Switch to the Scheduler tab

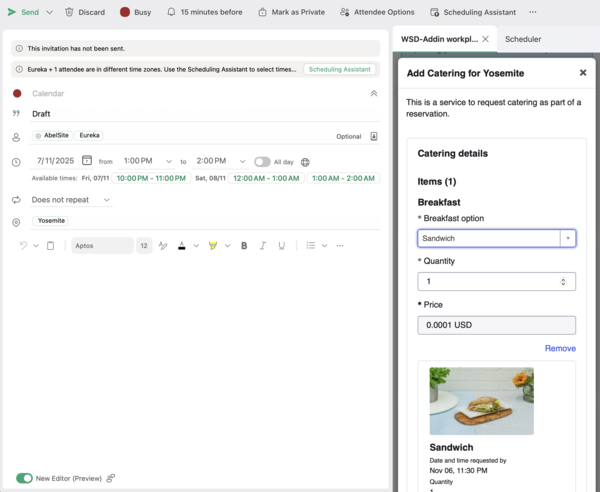pyautogui.click(x=523, y=39)
